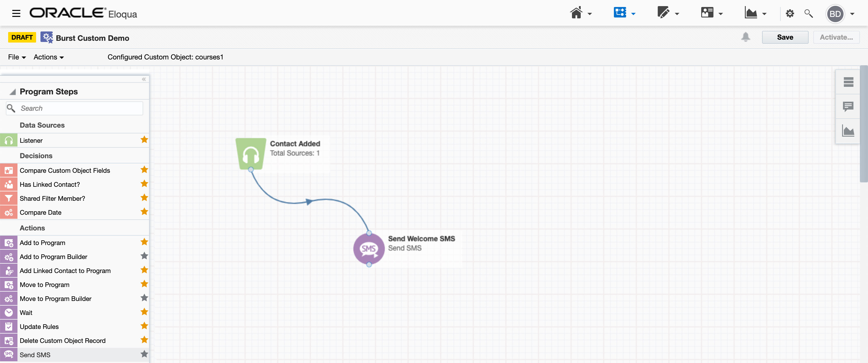The width and height of the screenshot is (868, 363).
Task: Click the Activate button
Action: 836,37
